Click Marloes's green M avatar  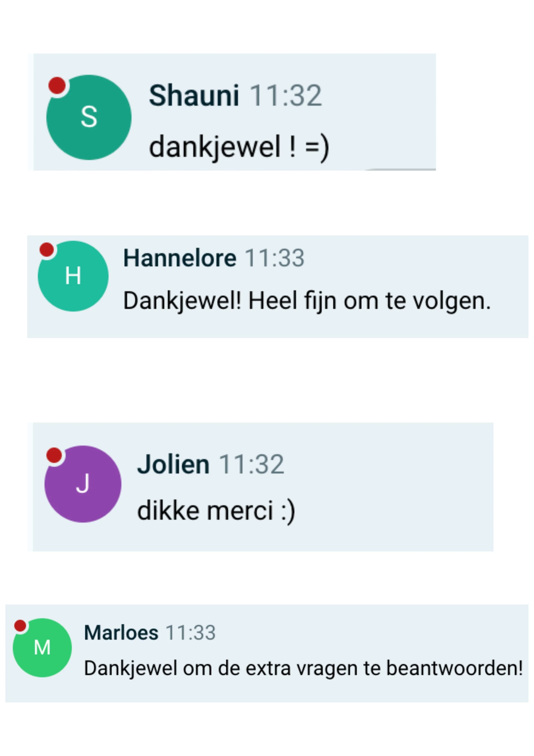click(x=42, y=648)
